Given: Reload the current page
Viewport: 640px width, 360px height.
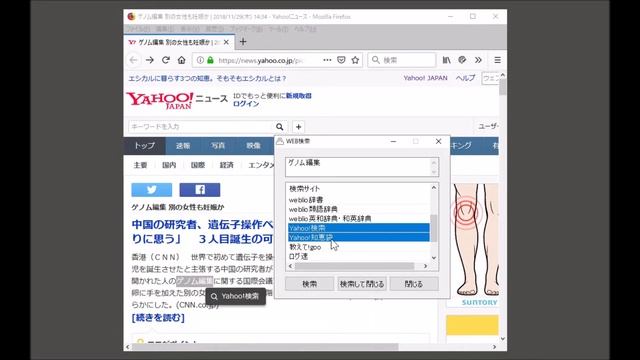Looking at the screenshot, I should point(166,60).
